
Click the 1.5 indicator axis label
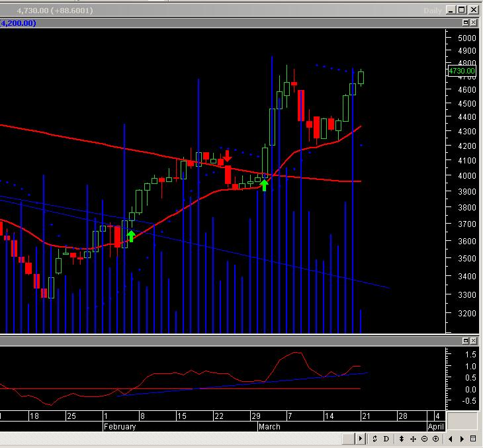[x=470, y=355]
